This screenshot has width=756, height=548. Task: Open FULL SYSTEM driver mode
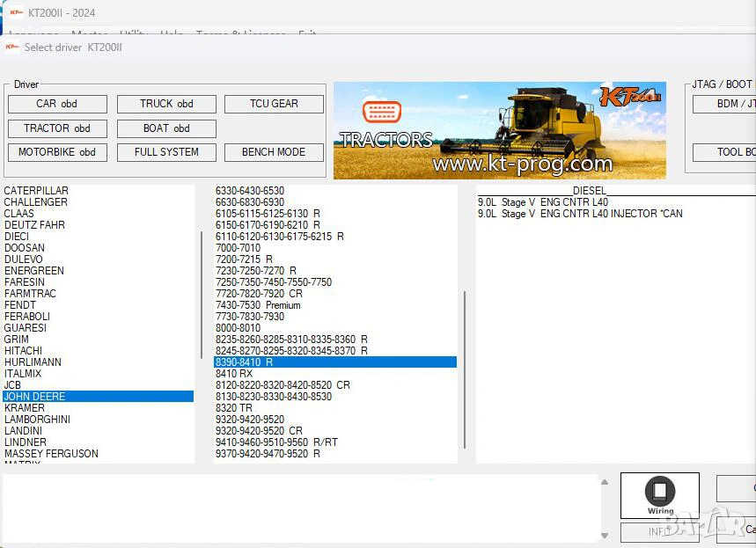point(166,152)
